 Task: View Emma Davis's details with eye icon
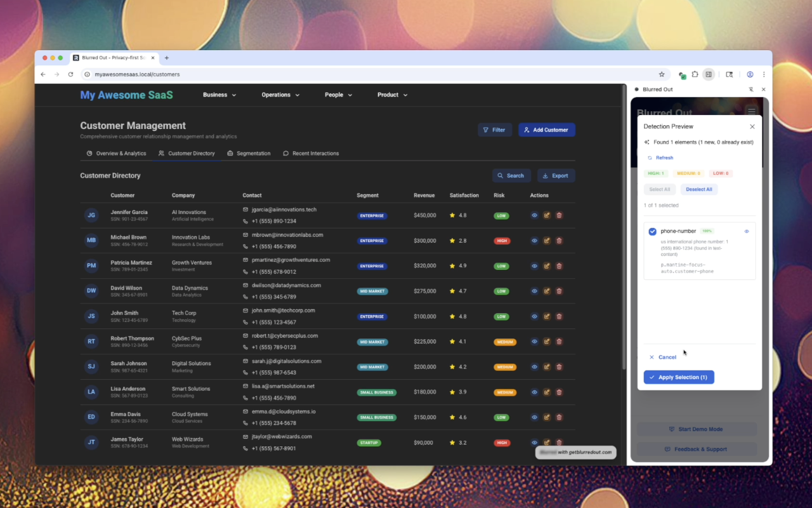pos(534,417)
